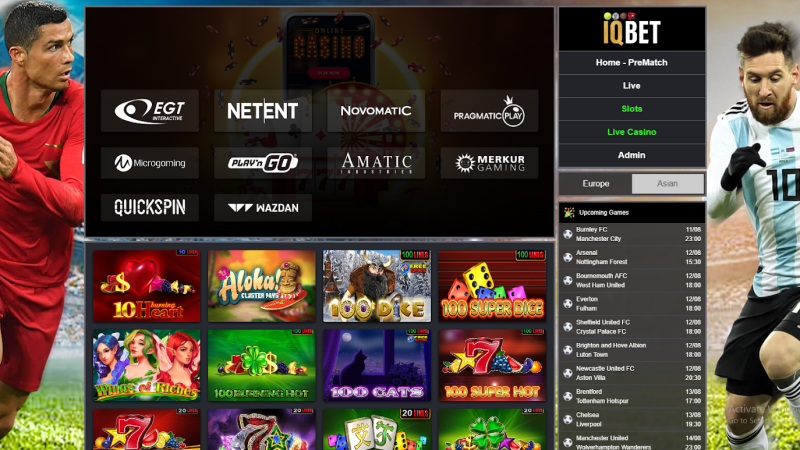Image resolution: width=800 pixels, height=450 pixels.
Task: Open the Everton vs Fulham match
Action: 632,304
